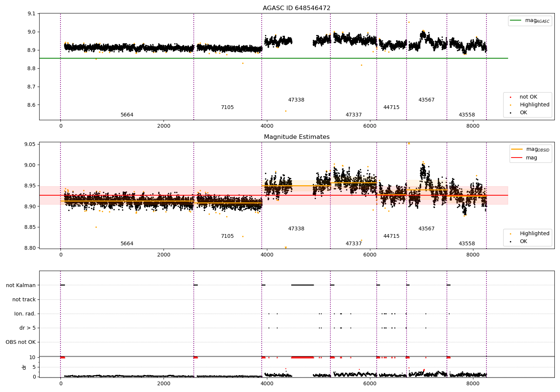Click obsid label 47338 in top plot
The image size is (560, 392).
tap(296, 100)
